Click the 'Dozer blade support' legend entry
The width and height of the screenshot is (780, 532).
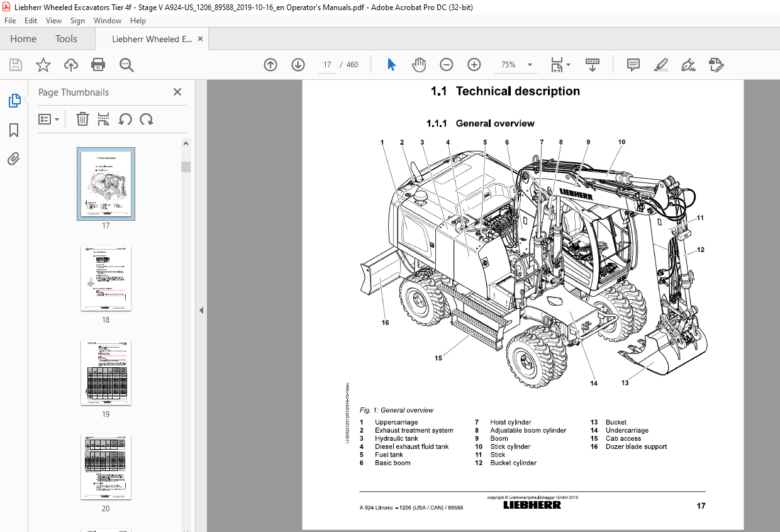pyautogui.click(x=636, y=446)
